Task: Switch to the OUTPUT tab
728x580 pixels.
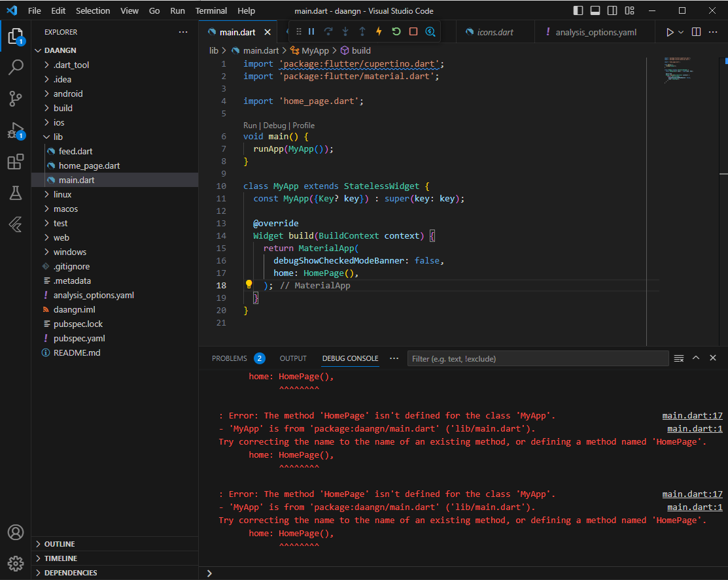Action: [x=293, y=358]
